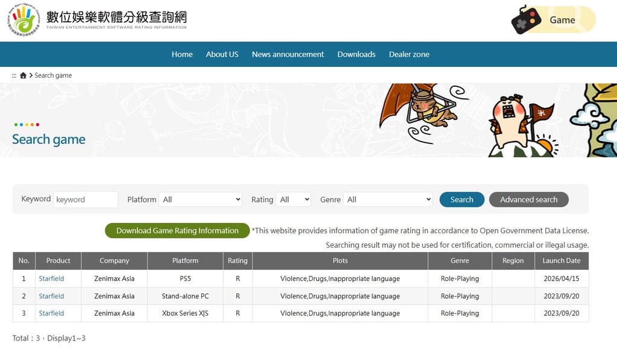This screenshot has height=364, width=617.
Task: Open the Dealer zone menu item
Action: coord(409,54)
